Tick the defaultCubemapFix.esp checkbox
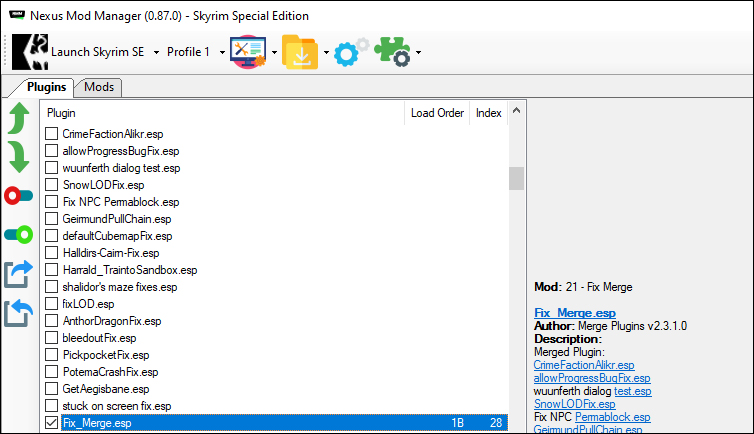 51,236
